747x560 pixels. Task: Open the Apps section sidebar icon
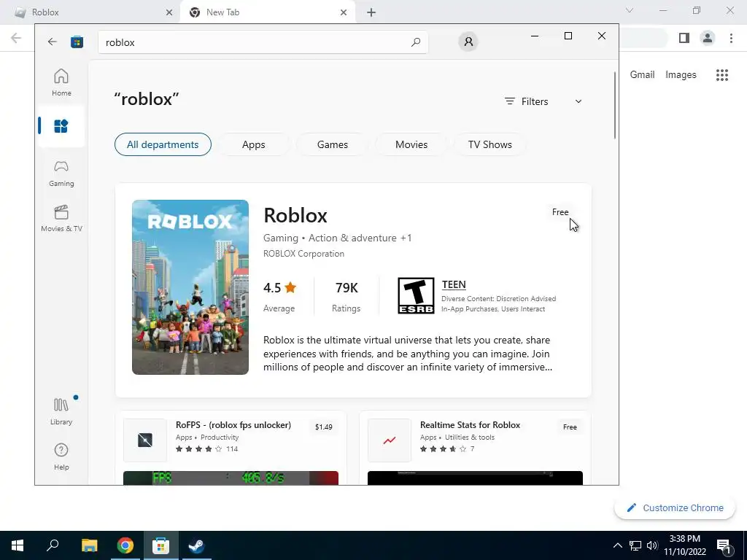61,126
